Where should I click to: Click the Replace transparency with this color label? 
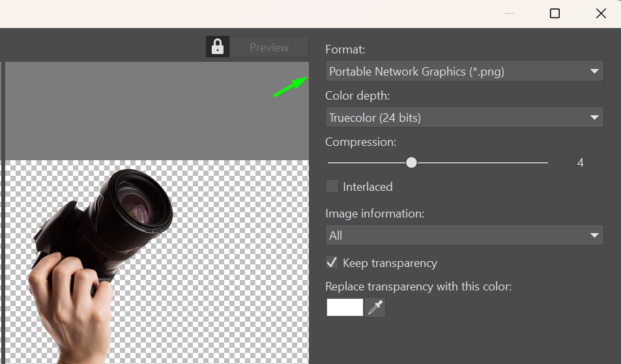pos(418,287)
